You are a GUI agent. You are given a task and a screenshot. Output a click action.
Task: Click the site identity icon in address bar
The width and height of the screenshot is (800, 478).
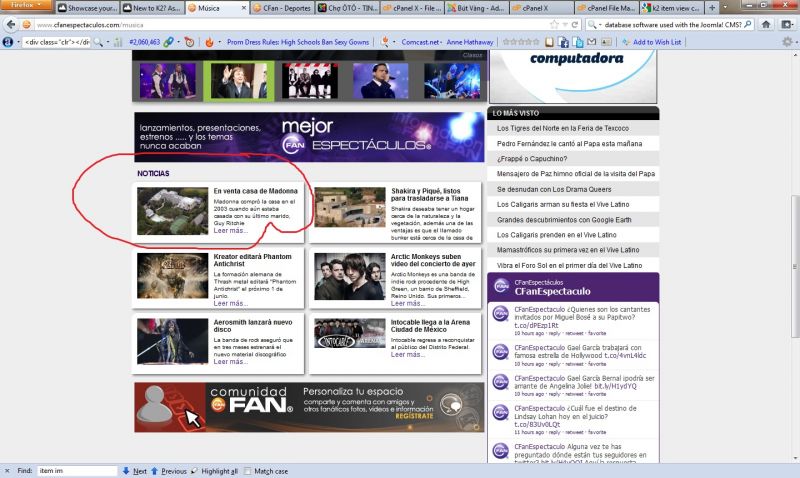[27, 24]
